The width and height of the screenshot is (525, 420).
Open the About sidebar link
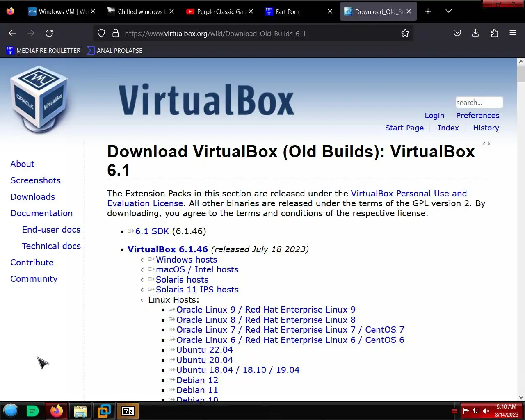click(x=22, y=164)
